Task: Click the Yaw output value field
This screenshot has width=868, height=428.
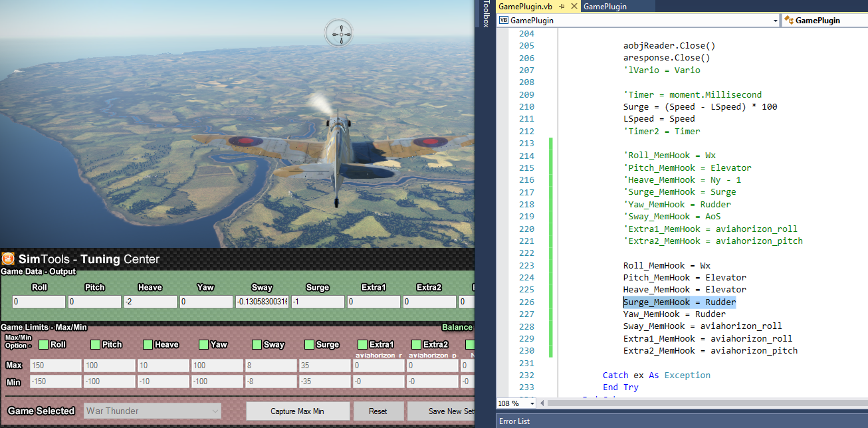Action: coord(206,302)
